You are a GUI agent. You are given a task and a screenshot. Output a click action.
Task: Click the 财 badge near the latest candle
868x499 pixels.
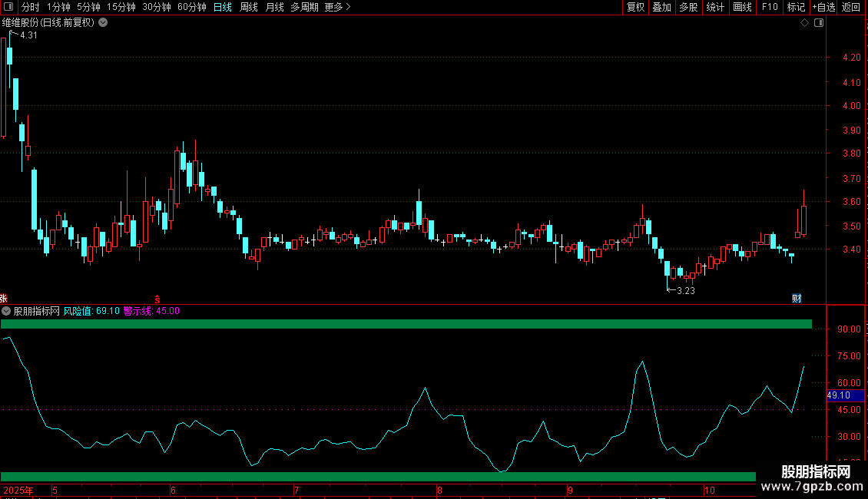797,298
